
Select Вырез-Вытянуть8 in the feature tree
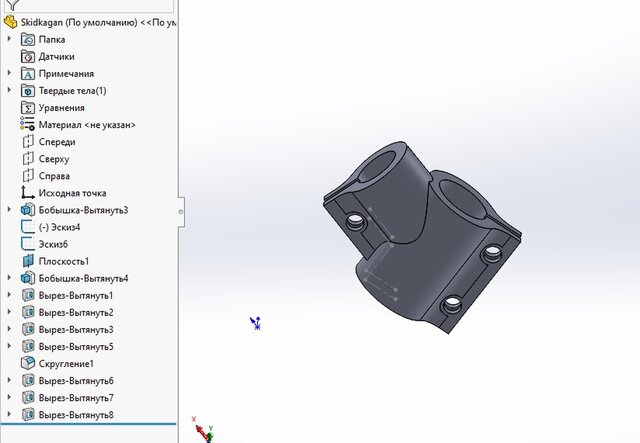pyautogui.click(x=76, y=415)
